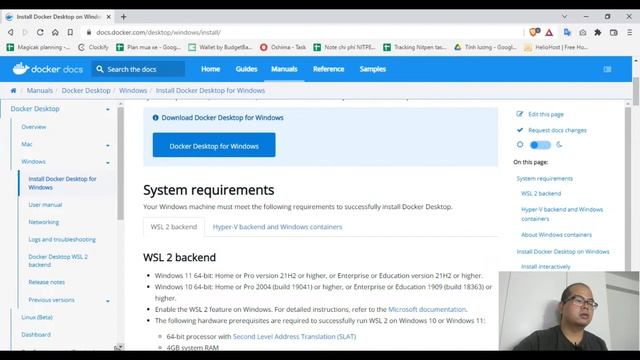The height and width of the screenshot is (360, 640).
Task: Click the Request docs changes link
Action: coord(557,130)
